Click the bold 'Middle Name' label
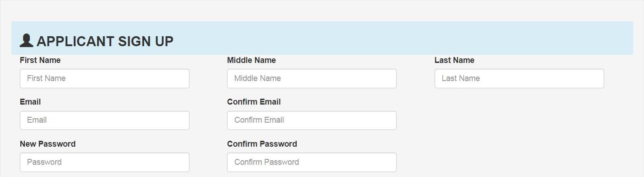 [251, 60]
